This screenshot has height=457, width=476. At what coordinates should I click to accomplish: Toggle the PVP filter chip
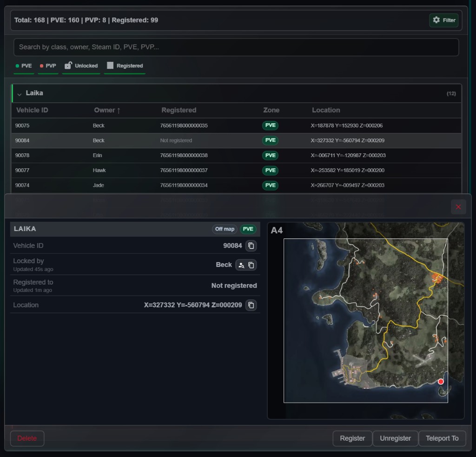click(48, 66)
